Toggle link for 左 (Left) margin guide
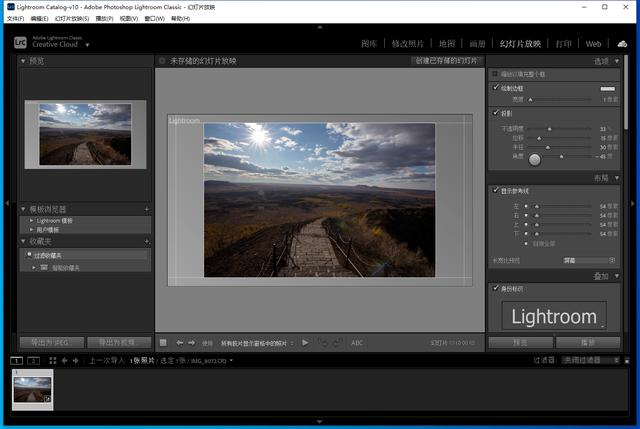This screenshot has height=429, width=640. (526, 206)
